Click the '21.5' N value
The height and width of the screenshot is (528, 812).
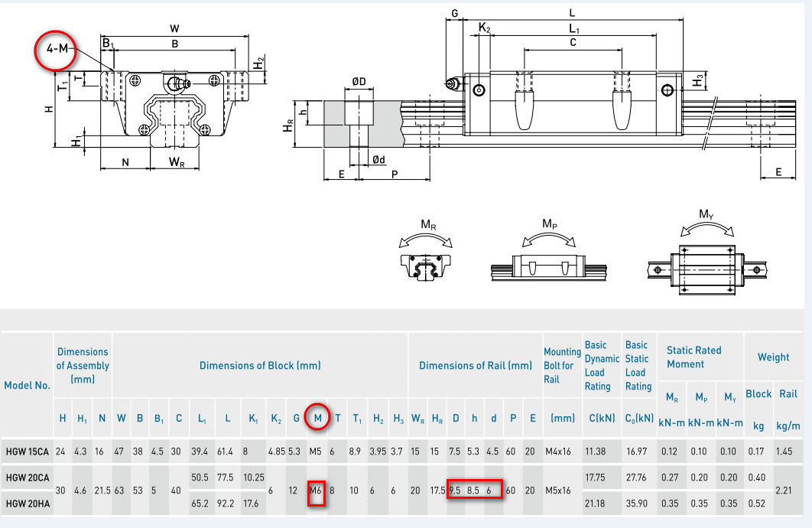pyautogui.click(x=102, y=491)
